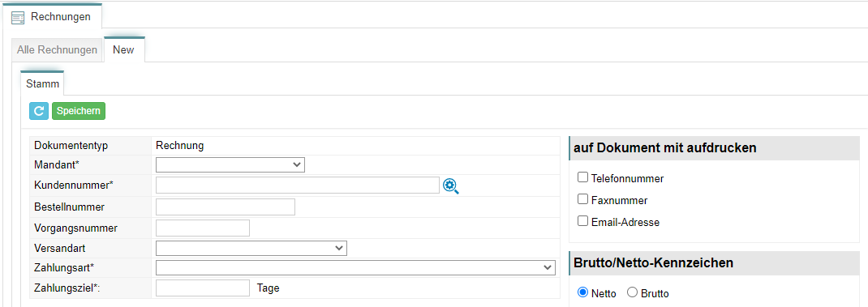Open the Stamm tab
This screenshot has width=868, height=307.
coord(42,84)
